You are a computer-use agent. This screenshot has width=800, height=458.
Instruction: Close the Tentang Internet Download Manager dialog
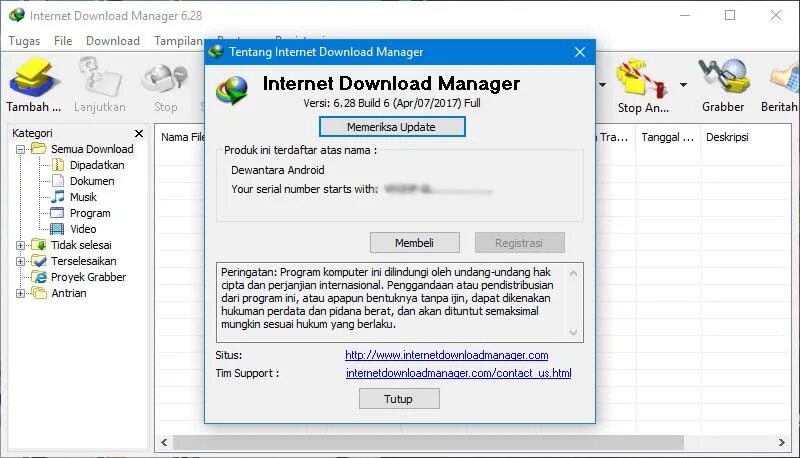tap(580, 52)
